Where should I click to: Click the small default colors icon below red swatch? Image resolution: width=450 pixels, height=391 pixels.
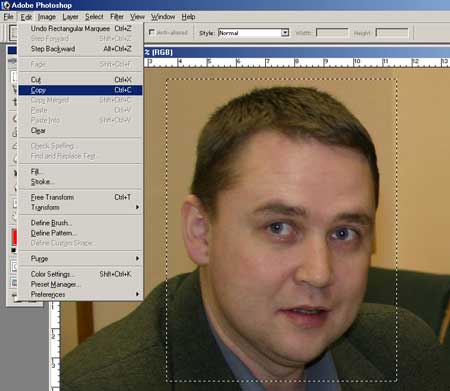tap(14, 250)
